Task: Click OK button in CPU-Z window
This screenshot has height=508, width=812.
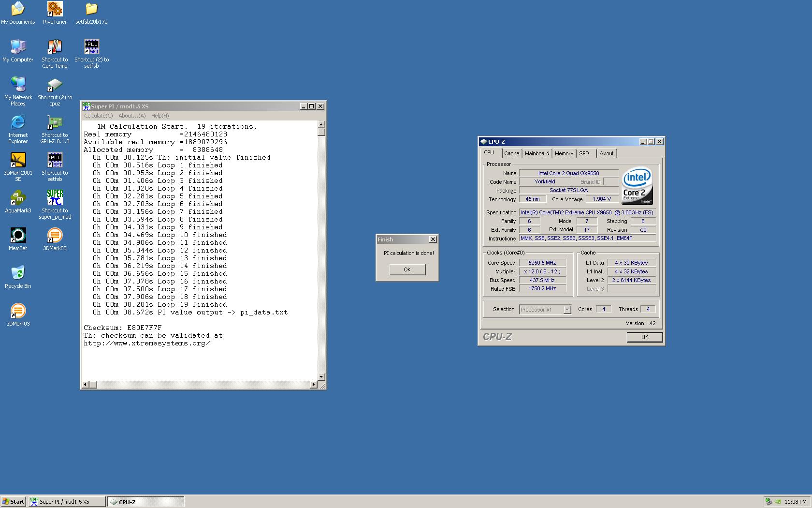Action: coord(645,337)
